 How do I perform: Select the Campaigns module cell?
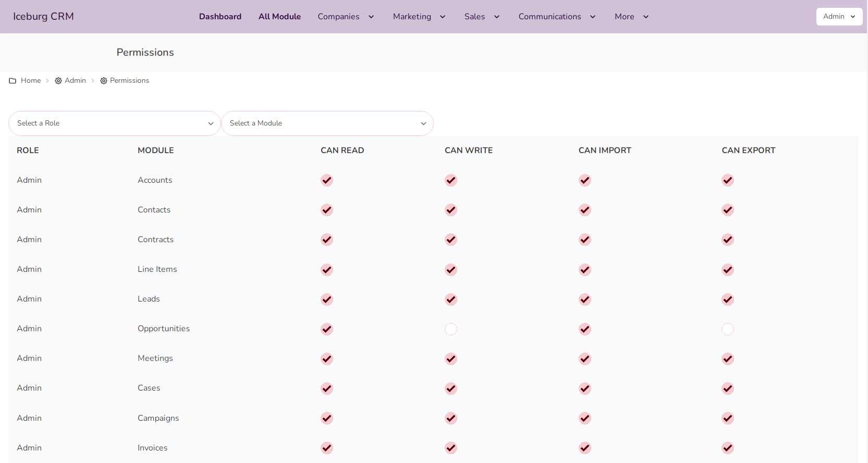158,418
